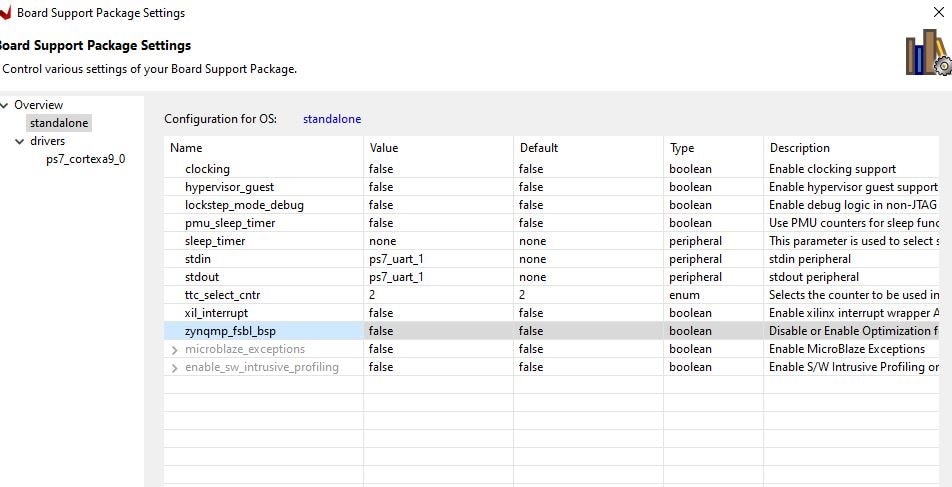Select ps7_cortexa9_0 under drivers
This screenshot has height=487, width=952.
(85, 159)
